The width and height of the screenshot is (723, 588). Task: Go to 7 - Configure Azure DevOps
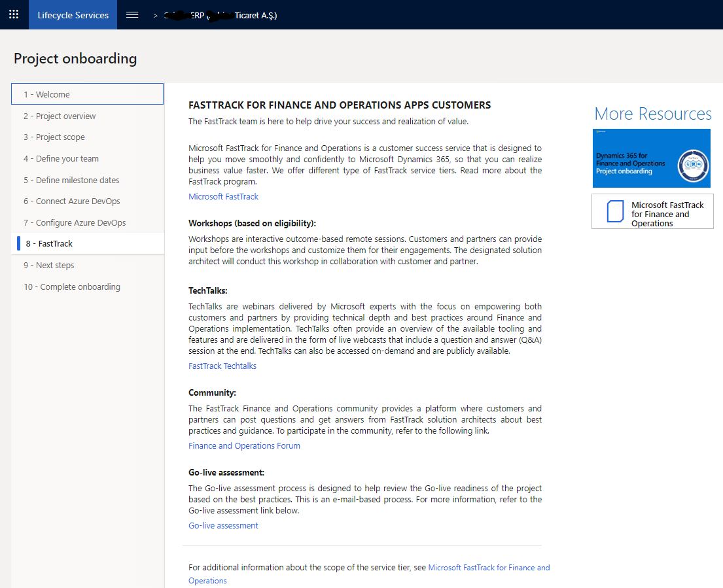tap(87, 222)
